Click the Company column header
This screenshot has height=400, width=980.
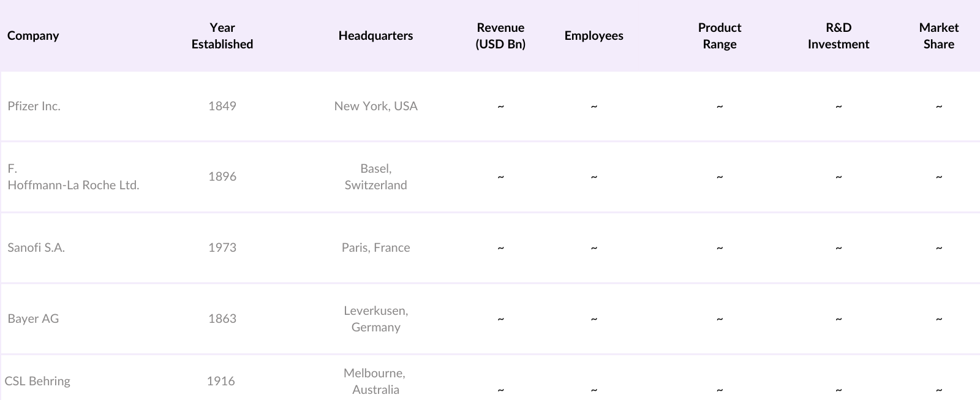33,36
